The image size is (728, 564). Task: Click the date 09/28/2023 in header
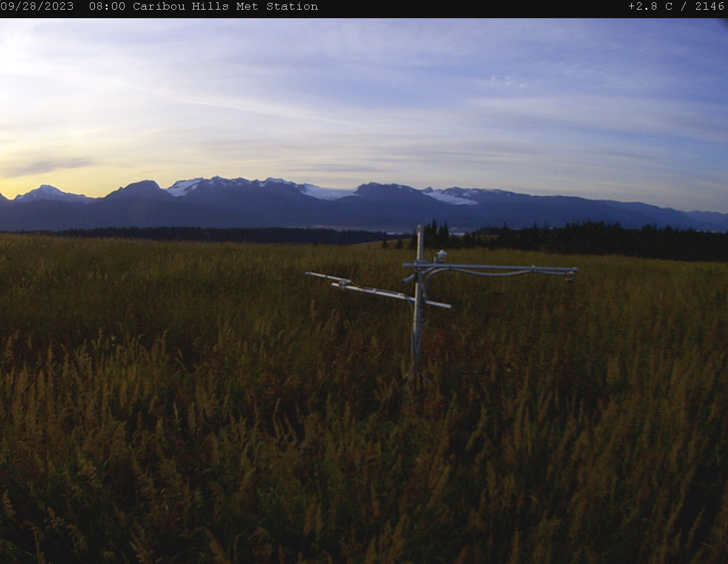37,7
